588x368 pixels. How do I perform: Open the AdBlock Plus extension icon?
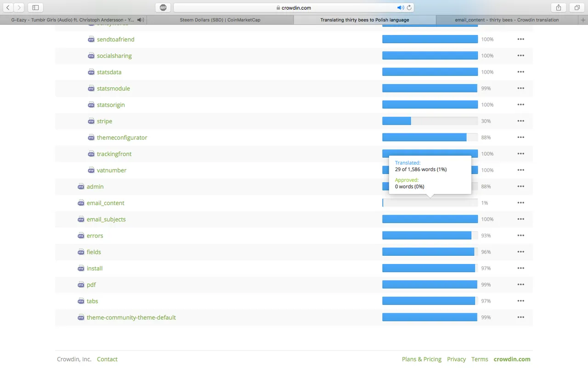point(163,7)
